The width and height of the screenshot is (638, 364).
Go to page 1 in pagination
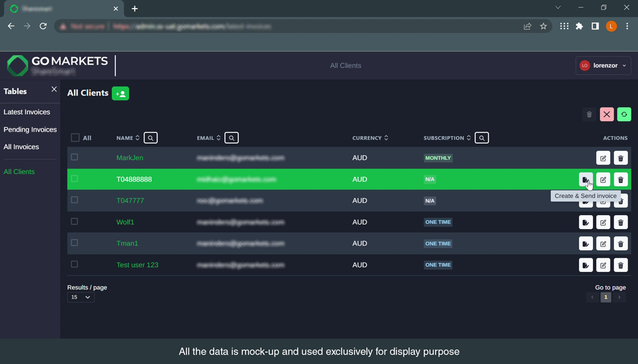pos(605,297)
